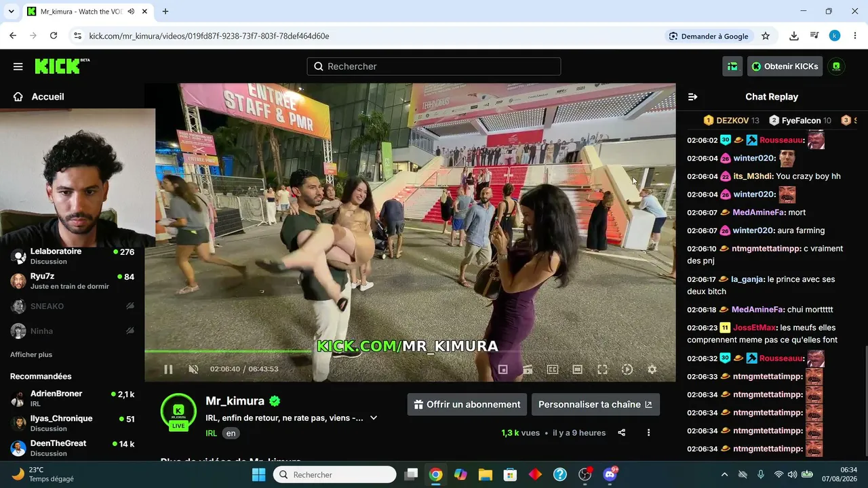Select top gifter DEZKOV in chat leaderboard

731,121
